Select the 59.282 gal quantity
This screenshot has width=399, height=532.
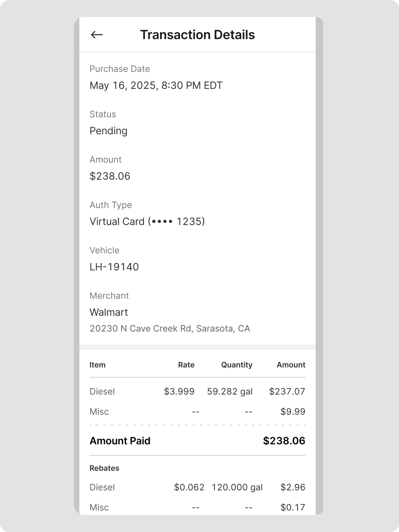click(x=230, y=392)
